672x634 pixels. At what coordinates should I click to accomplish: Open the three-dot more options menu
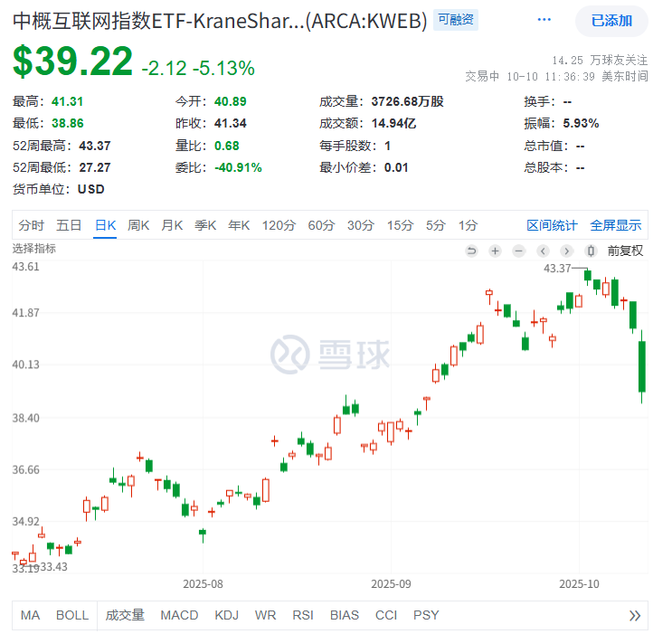(x=544, y=20)
